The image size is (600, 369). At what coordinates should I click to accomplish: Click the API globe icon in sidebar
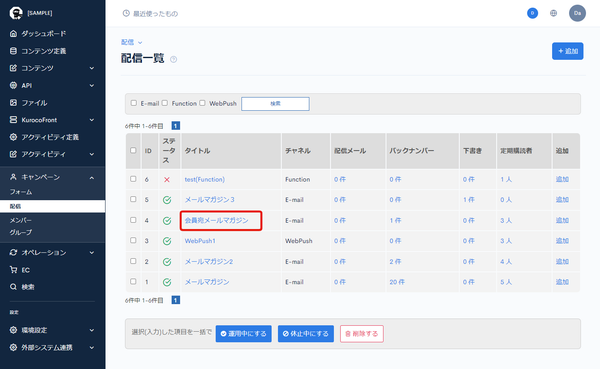[x=13, y=85]
